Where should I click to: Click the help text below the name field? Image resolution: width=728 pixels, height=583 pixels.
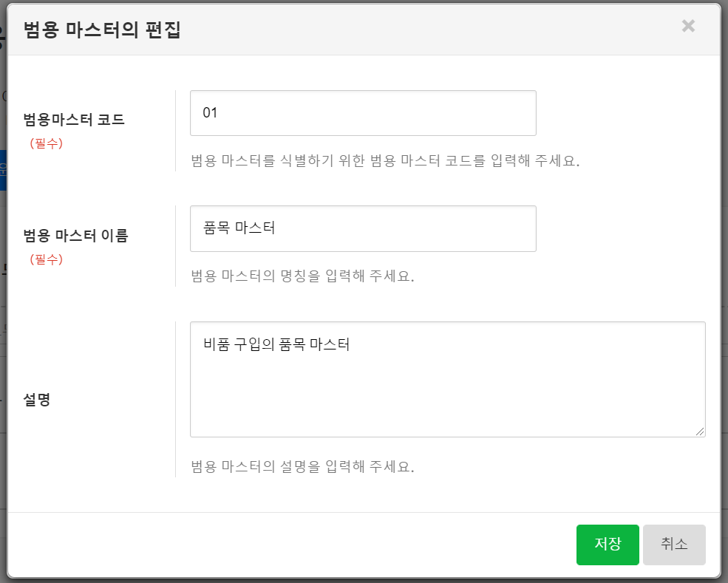(302, 276)
